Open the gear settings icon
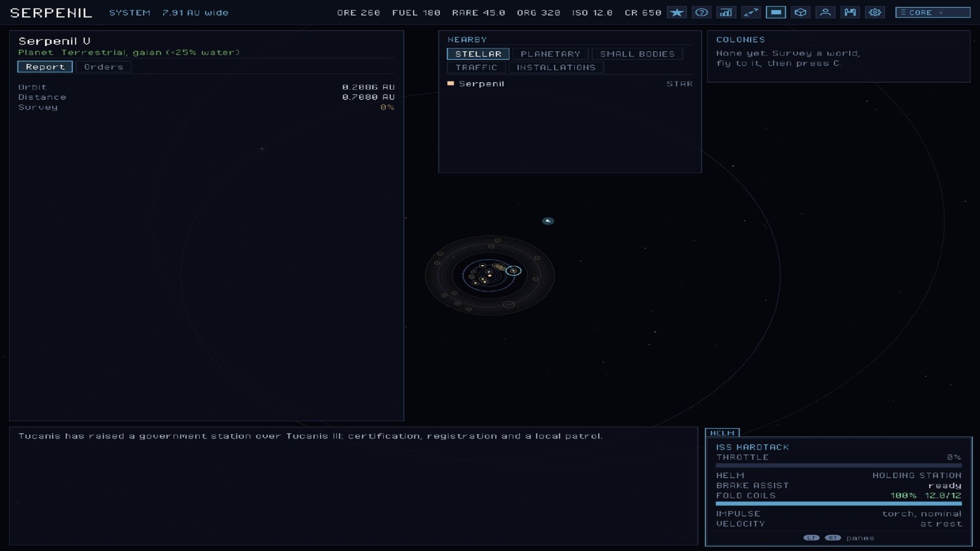 [x=875, y=12]
